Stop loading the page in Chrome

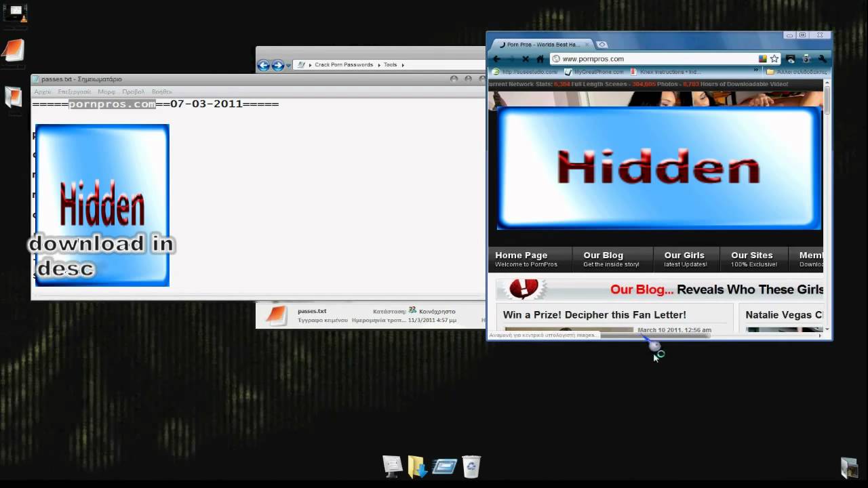point(526,59)
